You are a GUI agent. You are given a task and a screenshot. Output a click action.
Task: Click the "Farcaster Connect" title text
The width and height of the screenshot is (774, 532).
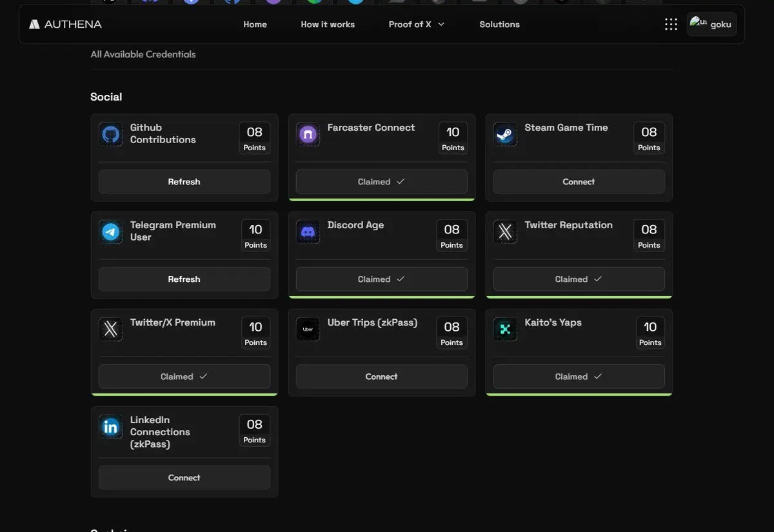point(371,128)
